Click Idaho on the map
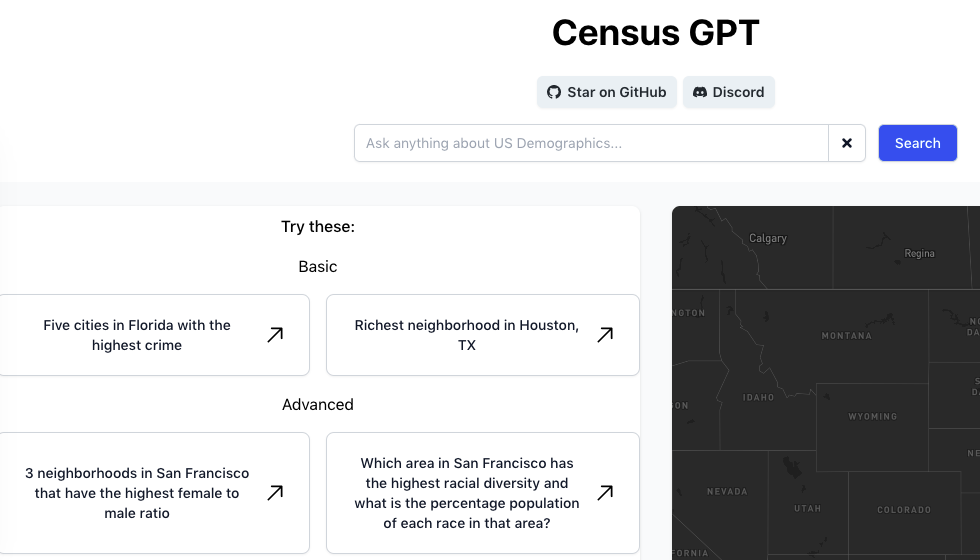The image size is (980, 560). [x=758, y=397]
